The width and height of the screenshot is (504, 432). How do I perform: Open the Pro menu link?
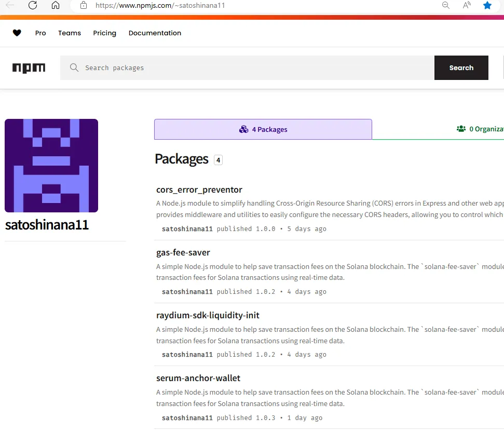(40, 33)
